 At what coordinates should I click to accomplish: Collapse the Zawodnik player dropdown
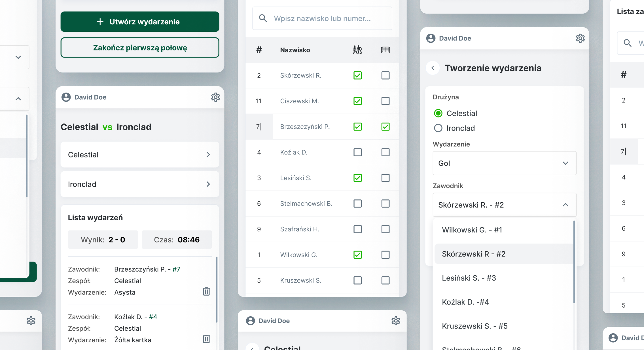[x=566, y=205]
